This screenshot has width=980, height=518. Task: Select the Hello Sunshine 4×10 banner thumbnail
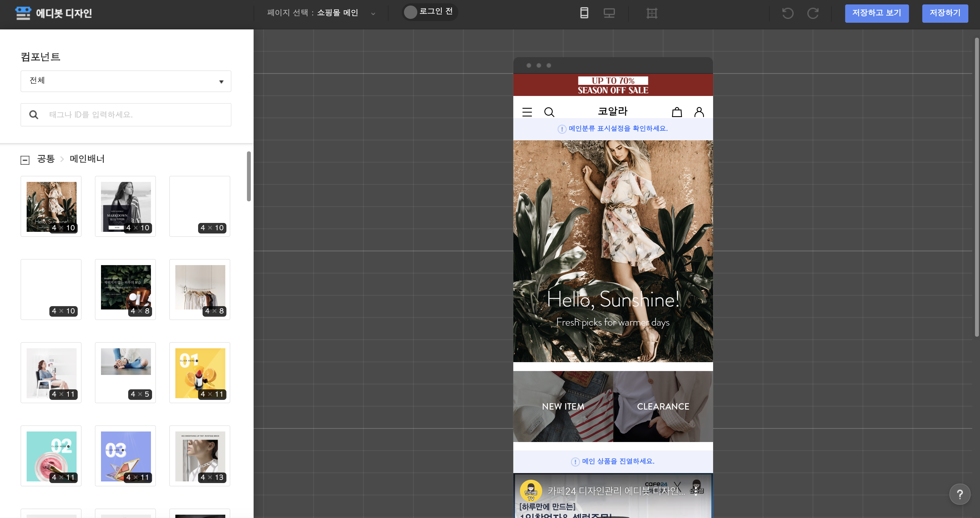(x=51, y=206)
